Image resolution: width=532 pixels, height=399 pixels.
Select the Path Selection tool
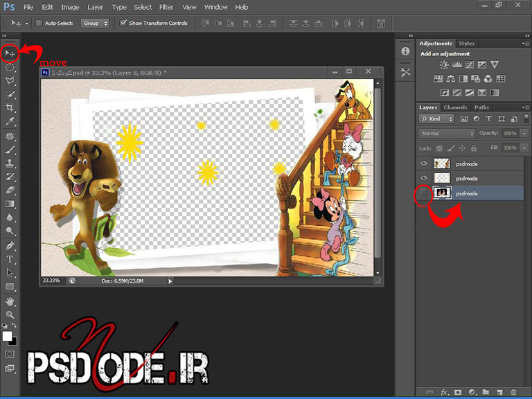click(10, 273)
